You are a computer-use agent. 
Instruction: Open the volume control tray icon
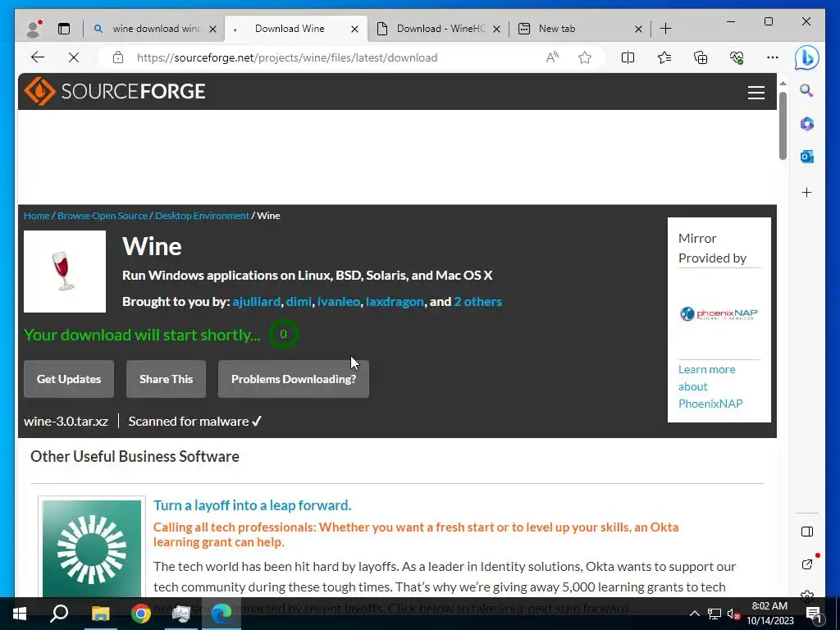pyautogui.click(x=733, y=614)
